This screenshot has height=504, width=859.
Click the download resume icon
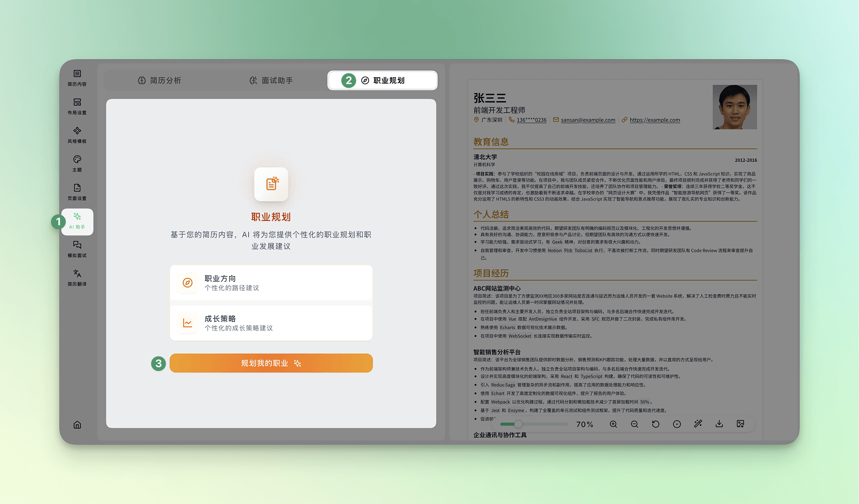[x=719, y=424]
